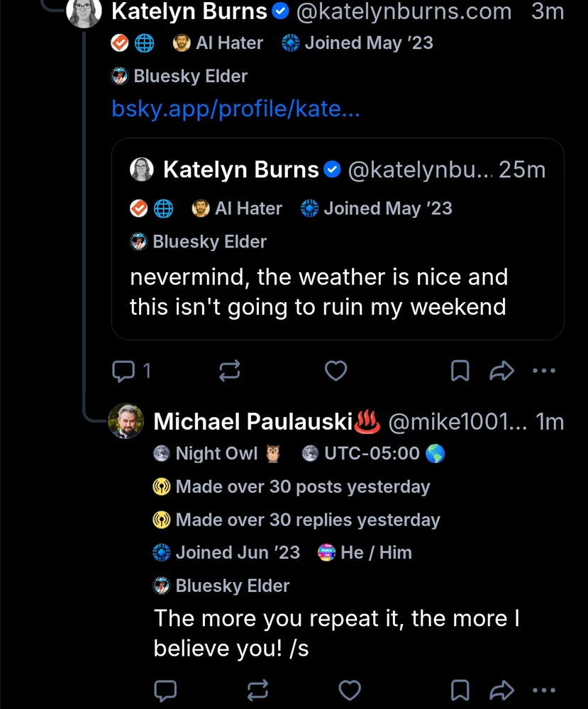Share Michael Paulauski's reply

(x=501, y=690)
